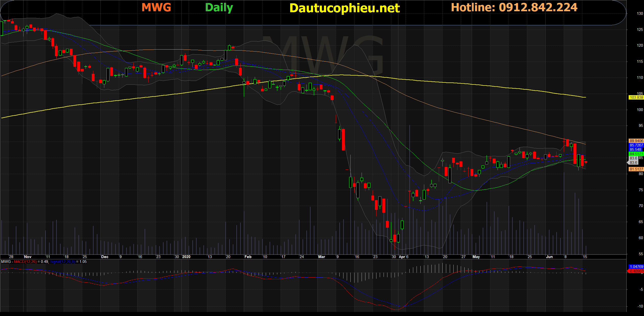Click the Hotline phone number text
Screen dimensions: 644x316
click(x=514, y=7)
